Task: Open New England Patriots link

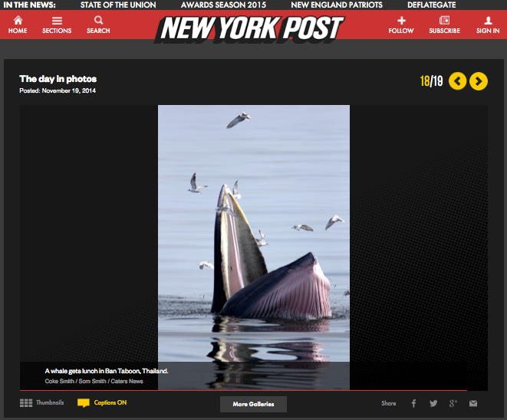Action: 337,5
